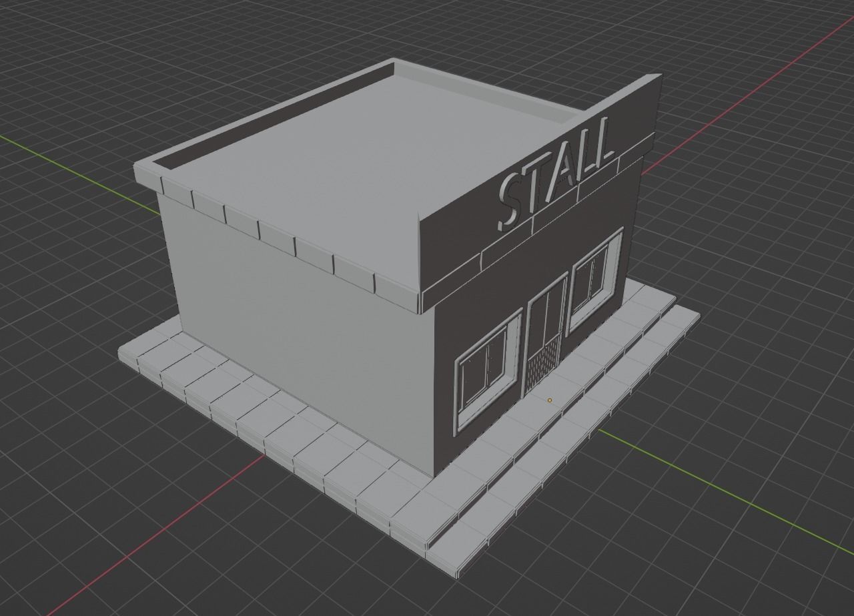Select the window left of the door

(x=488, y=372)
